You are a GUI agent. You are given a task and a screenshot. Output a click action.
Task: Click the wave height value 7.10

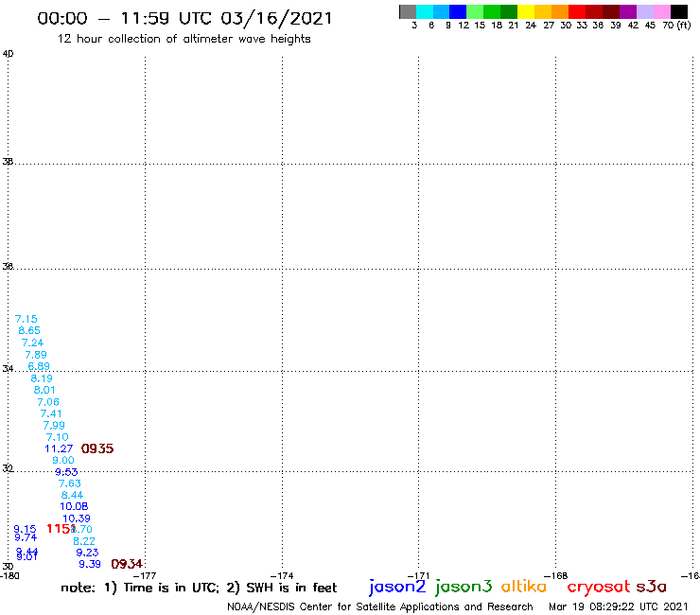pyautogui.click(x=57, y=437)
